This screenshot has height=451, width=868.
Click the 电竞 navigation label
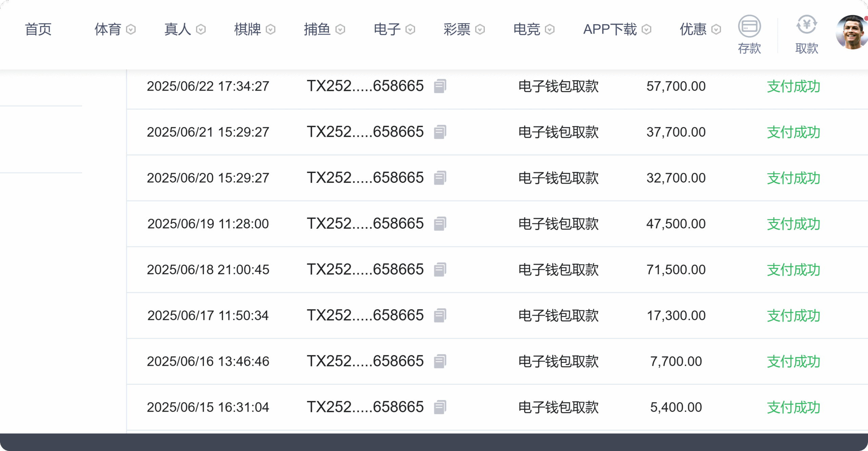click(x=527, y=30)
